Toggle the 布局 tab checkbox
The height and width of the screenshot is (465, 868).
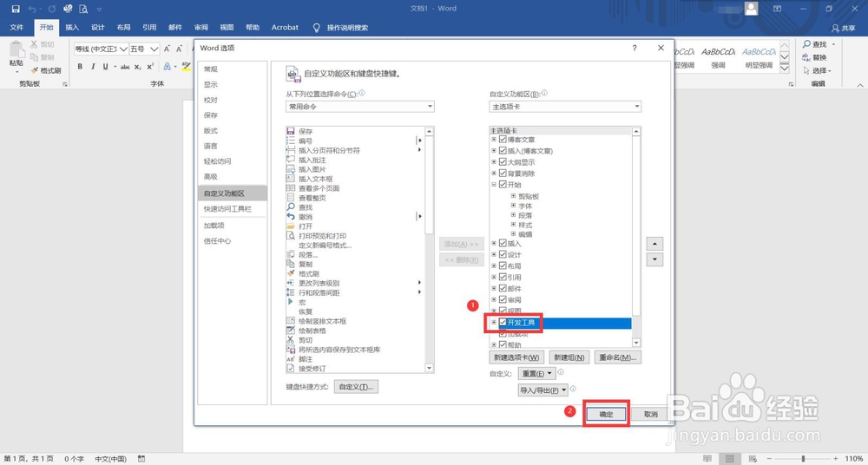pos(503,265)
